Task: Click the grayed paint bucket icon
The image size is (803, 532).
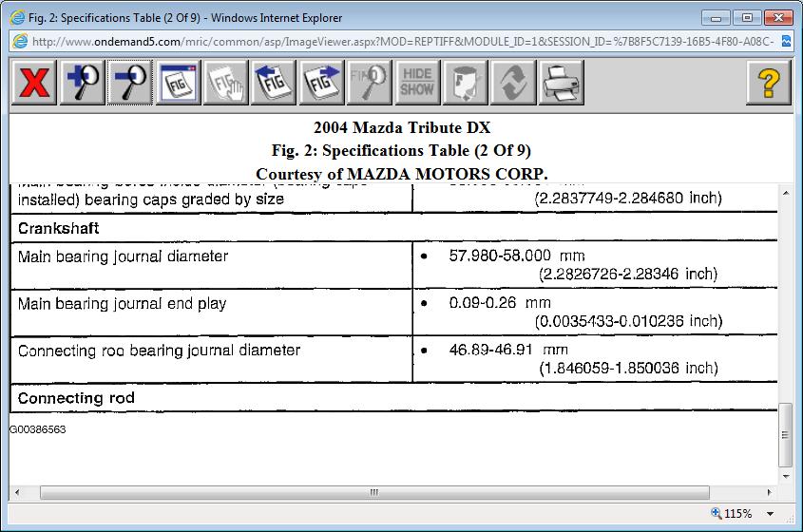Action: coord(465,83)
